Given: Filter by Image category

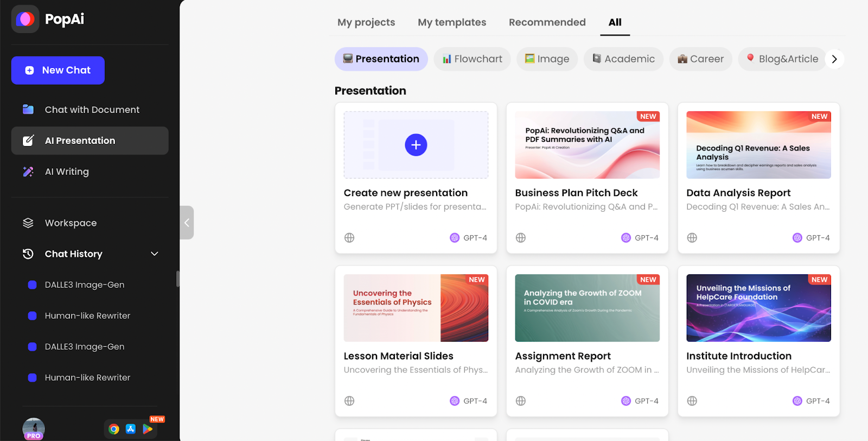Looking at the screenshot, I should coord(547,59).
